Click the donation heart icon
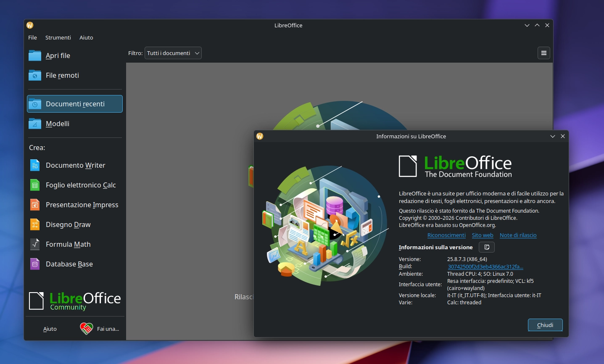 click(87, 328)
